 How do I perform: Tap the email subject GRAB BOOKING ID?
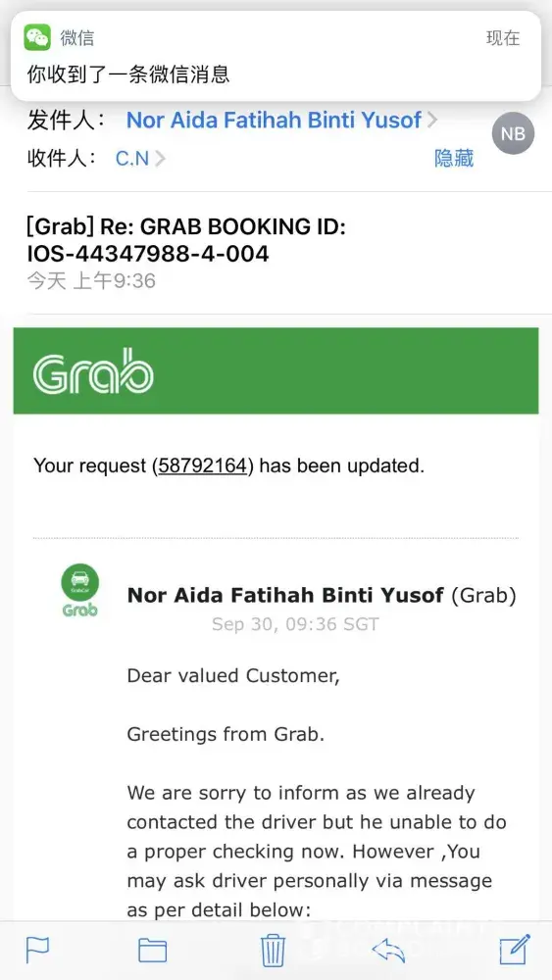[x=185, y=240]
